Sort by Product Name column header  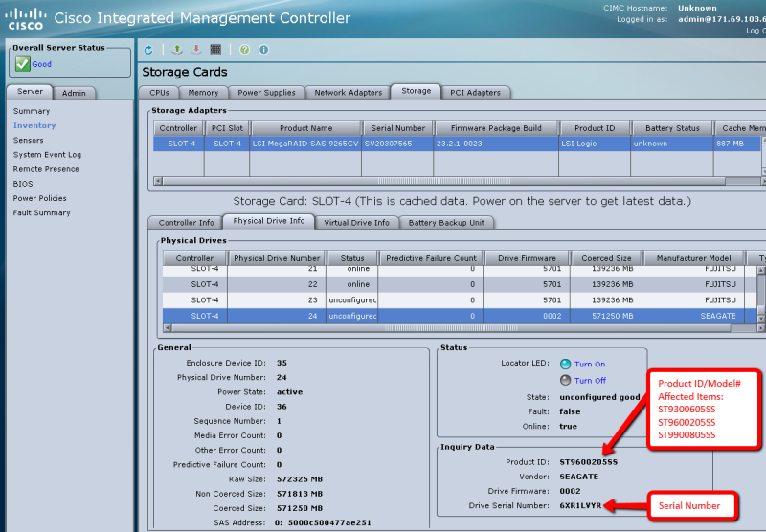(305, 128)
